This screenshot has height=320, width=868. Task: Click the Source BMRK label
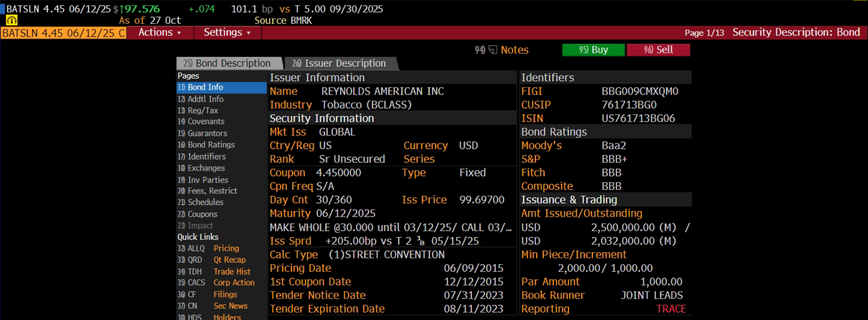[x=283, y=21]
